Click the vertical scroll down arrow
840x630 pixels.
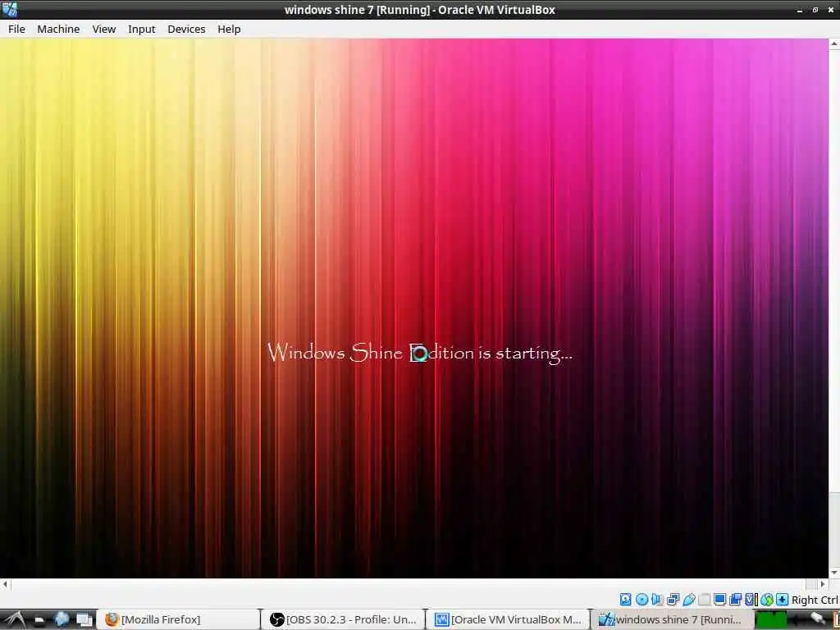834,573
